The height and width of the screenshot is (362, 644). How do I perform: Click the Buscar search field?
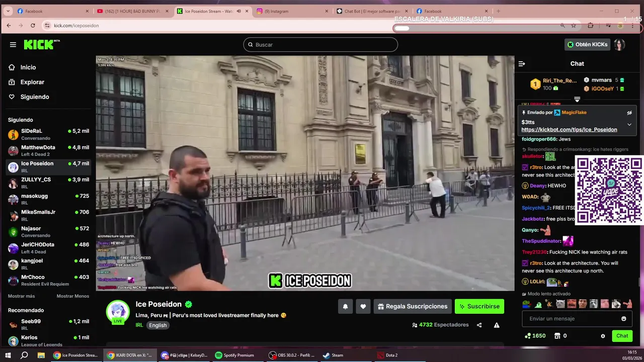pos(320,45)
